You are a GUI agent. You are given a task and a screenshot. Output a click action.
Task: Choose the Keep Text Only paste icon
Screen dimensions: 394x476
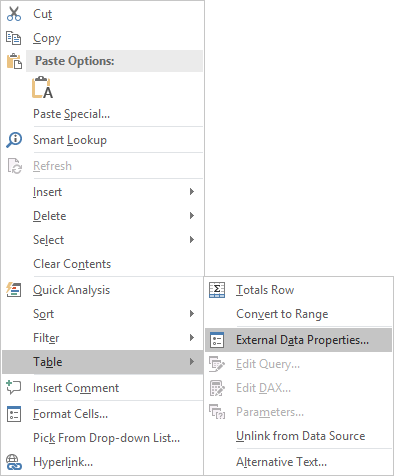pyautogui.click(x=42, y=88)
